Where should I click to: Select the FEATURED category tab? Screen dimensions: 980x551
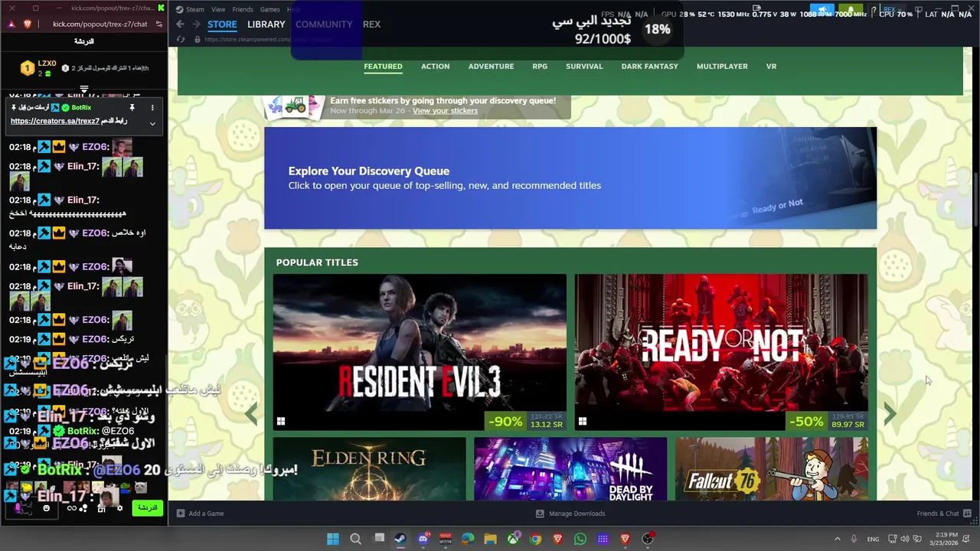(383, 67)
